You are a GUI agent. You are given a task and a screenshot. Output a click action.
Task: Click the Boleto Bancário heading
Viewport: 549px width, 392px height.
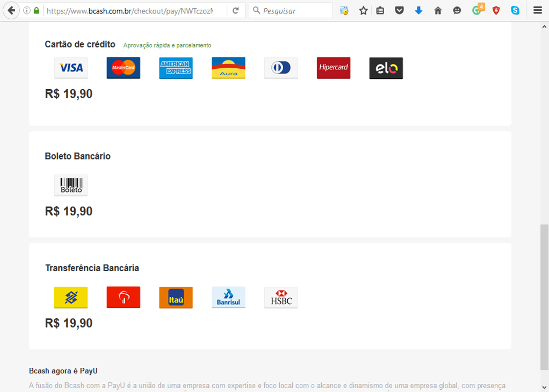78,156
